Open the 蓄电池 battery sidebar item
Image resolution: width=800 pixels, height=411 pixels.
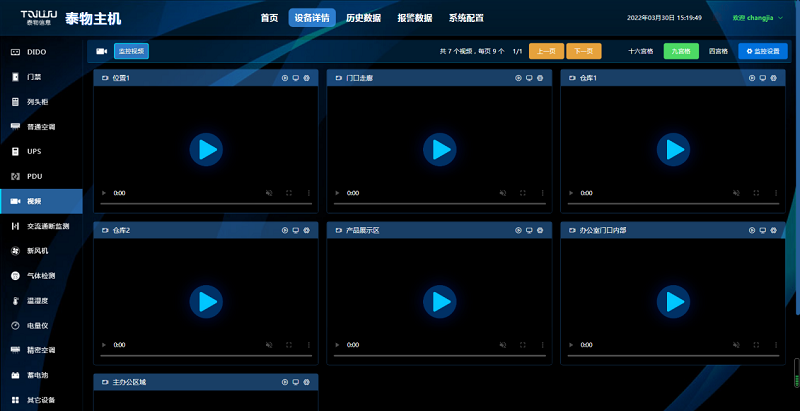[41, 375]
